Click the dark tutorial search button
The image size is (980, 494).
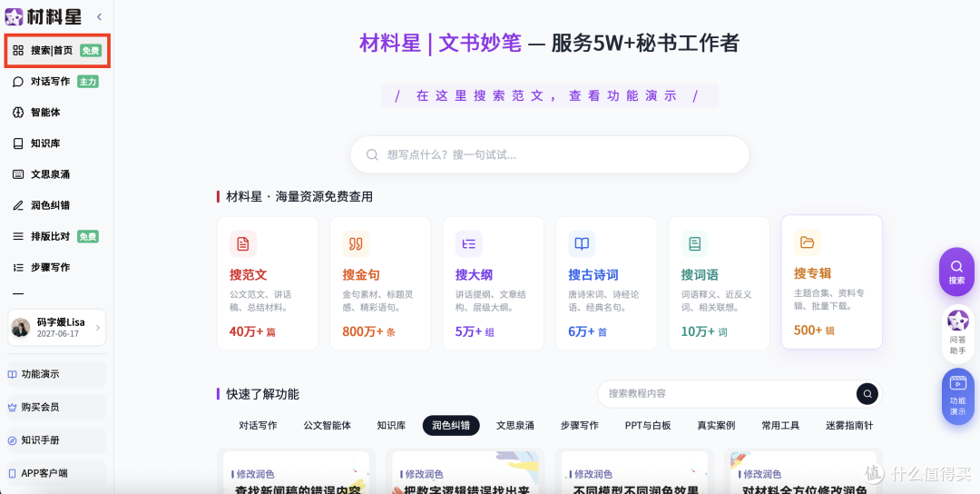[867, 394]
